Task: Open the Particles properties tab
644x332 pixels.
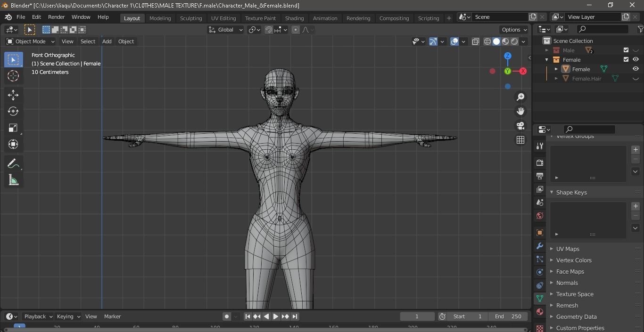Action: click(x=540, y=259)
